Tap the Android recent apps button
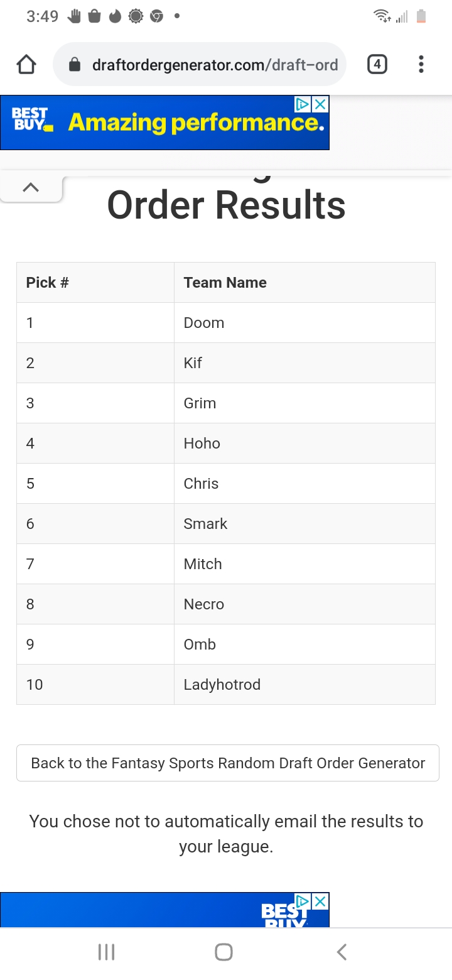Image resolution: width=452 pixels, height=980 pixels. (106, 952)
